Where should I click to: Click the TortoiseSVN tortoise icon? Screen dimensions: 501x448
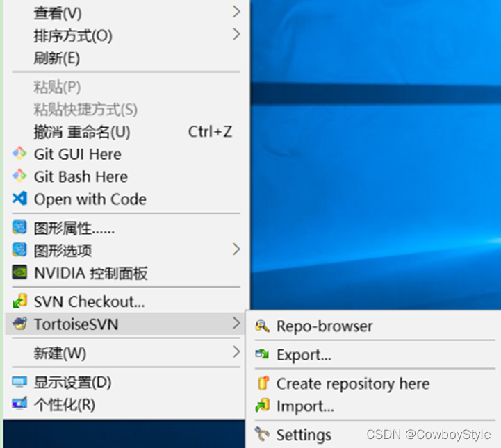pos(19,324)
